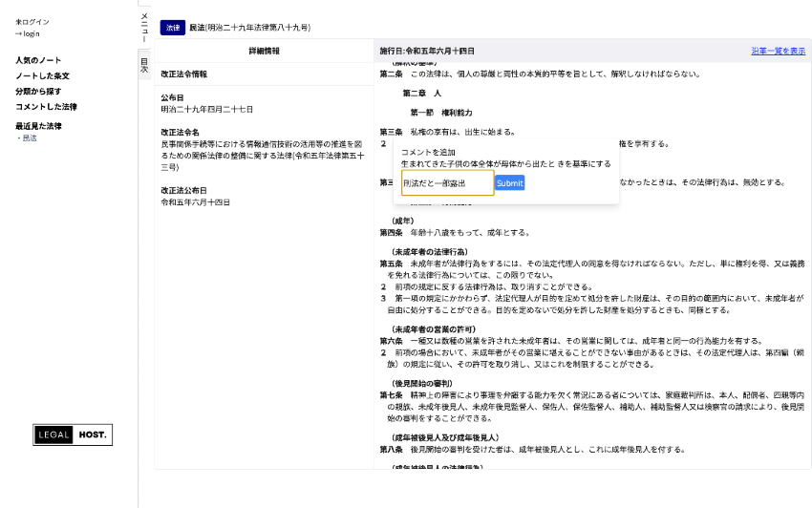Click 沿革一覧を表示 link

tap(779, 51)
